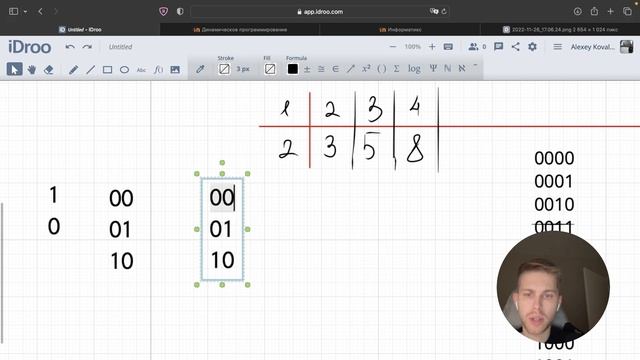Image resolution: width=640 pixels, height=360 pixels.
Task: Switch to the 2022-11-26 png image tab
Action: coord(560,29)
